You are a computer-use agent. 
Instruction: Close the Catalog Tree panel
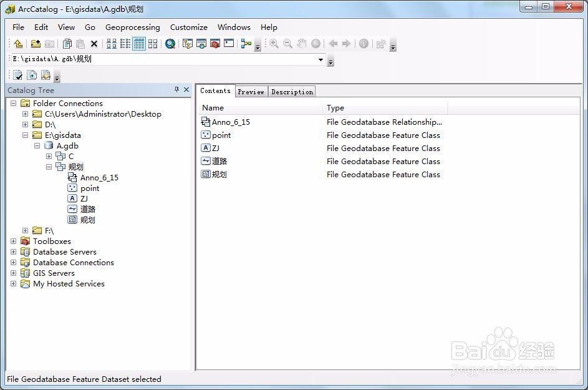pos(186,90)
